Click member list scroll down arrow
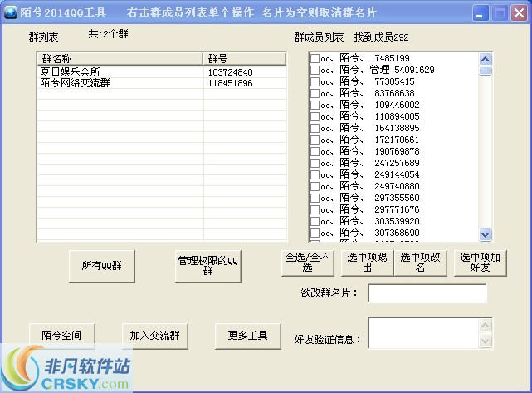Screen dimensions: 532x393 coord(486,234)
